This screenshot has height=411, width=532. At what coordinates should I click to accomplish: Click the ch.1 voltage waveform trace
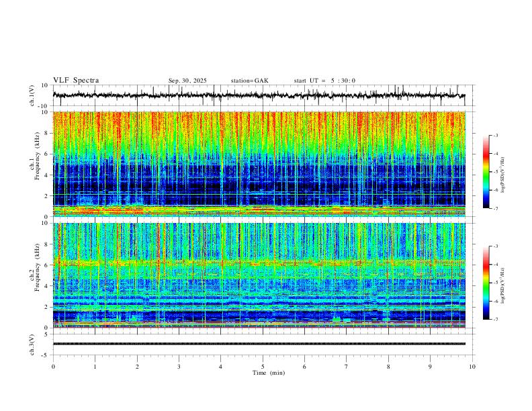tap(259, 95)
